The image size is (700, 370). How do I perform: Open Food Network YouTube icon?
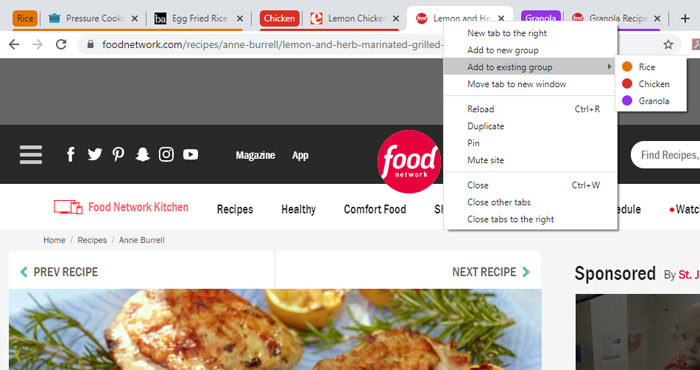coord(191,154)
